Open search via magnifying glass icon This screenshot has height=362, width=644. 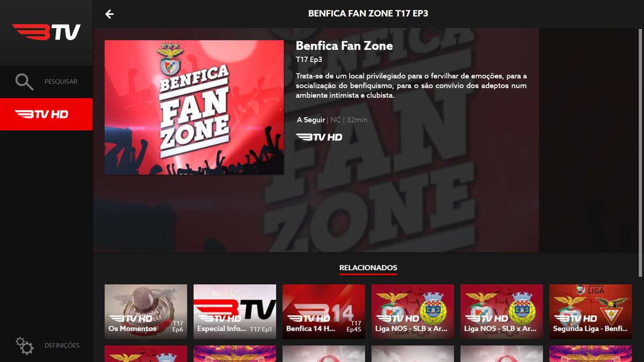click(24, 82)
